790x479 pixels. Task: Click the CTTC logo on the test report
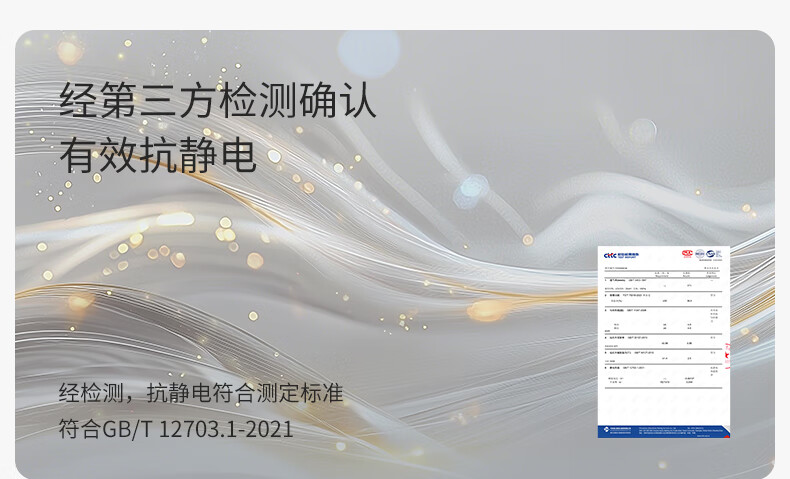tap(609, 255)
